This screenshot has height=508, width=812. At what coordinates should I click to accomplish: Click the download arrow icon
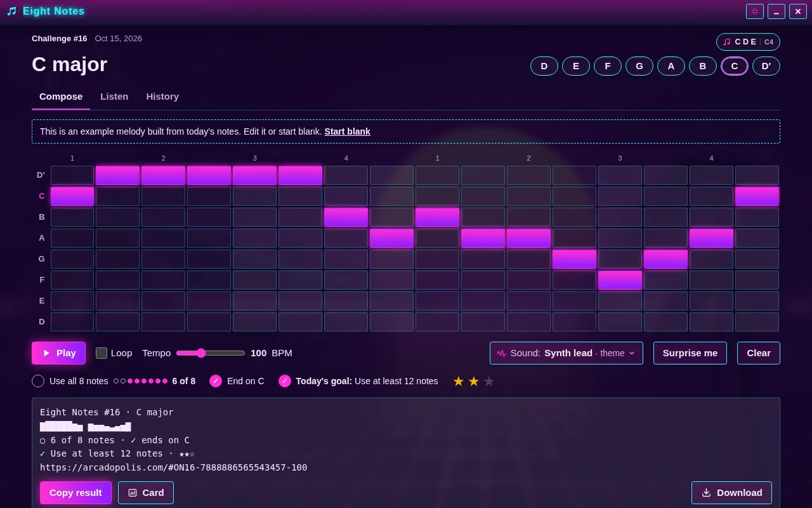click(706, 493)
